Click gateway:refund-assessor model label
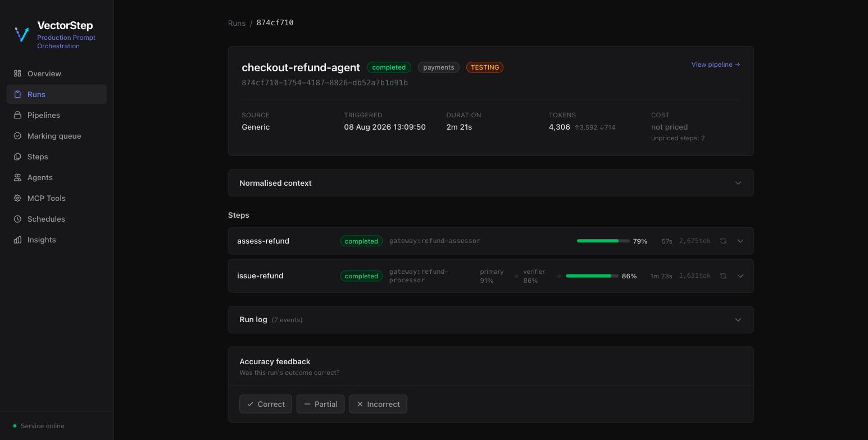 pyautogui.click(x=435, y=241)
